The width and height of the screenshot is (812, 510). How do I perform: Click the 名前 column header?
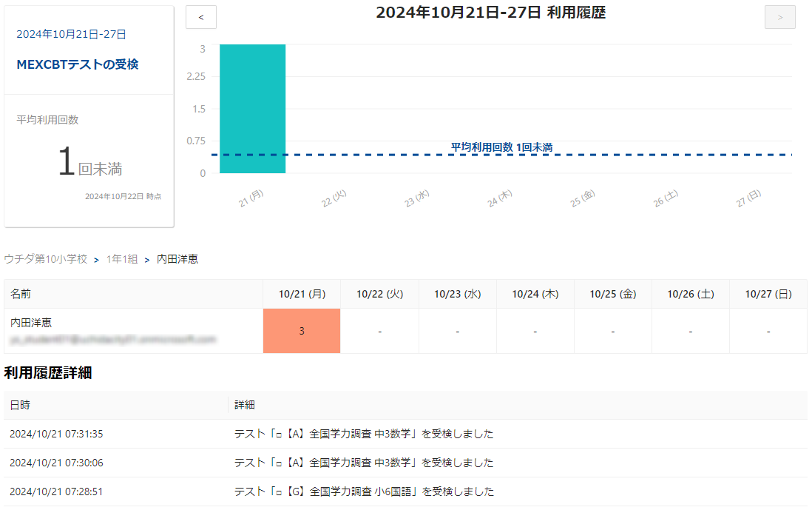pos(21,294)
